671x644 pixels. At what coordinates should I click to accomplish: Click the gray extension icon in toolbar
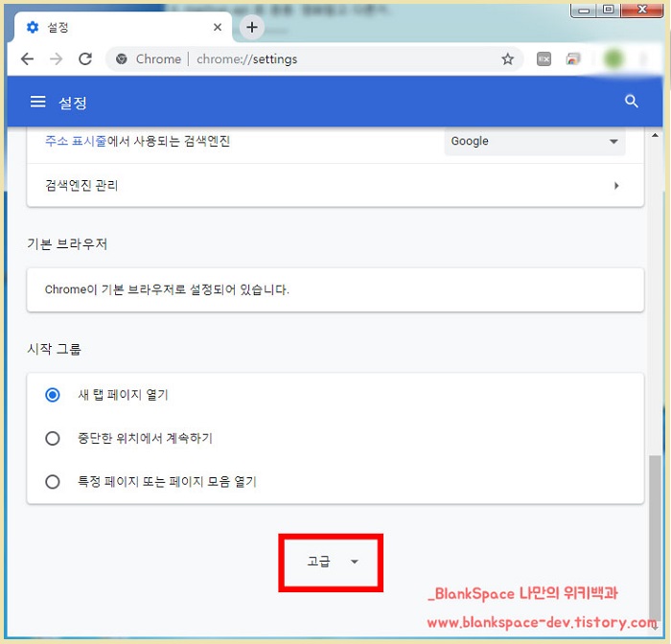[544, 59]
